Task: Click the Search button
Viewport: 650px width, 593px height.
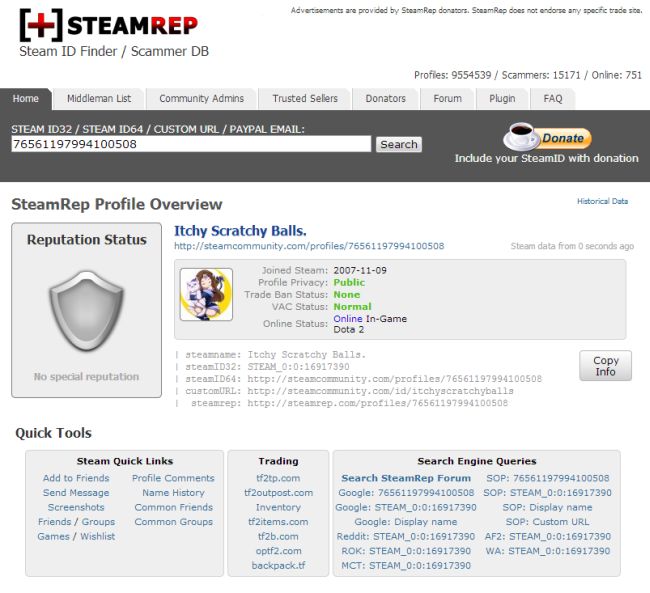Action: [x=399, y=144]
